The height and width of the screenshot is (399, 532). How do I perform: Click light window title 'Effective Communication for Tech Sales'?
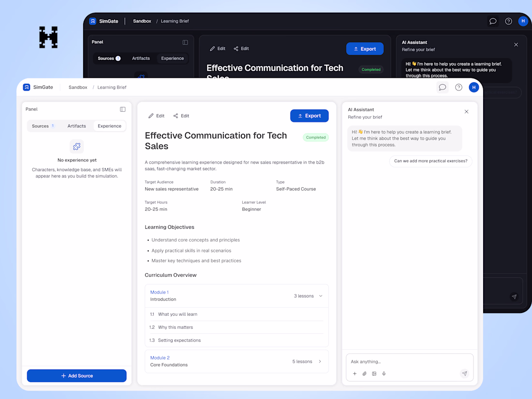216,140
